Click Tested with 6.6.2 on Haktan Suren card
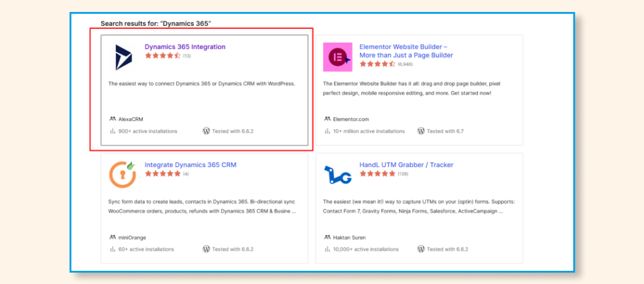This screenshot has height=284, width=644. [448, 249]
